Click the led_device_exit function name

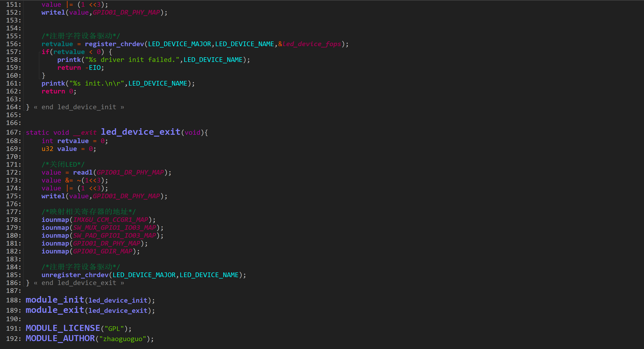[141, 132]
